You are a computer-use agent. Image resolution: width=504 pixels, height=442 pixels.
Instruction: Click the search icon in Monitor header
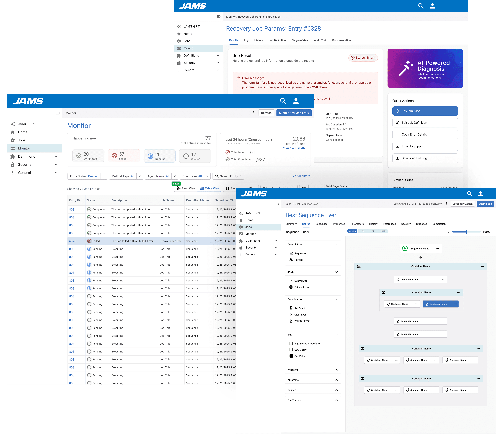283,101
